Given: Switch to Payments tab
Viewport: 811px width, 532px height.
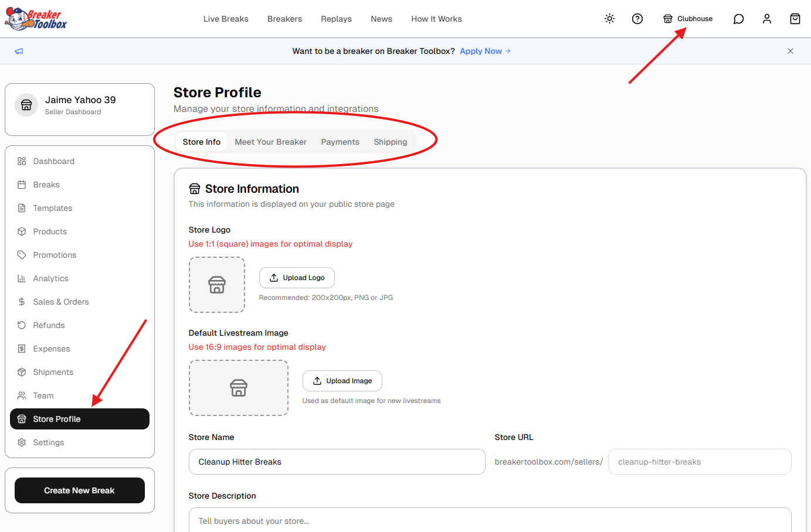Looking at the screenshot, I should click(340, 142).
